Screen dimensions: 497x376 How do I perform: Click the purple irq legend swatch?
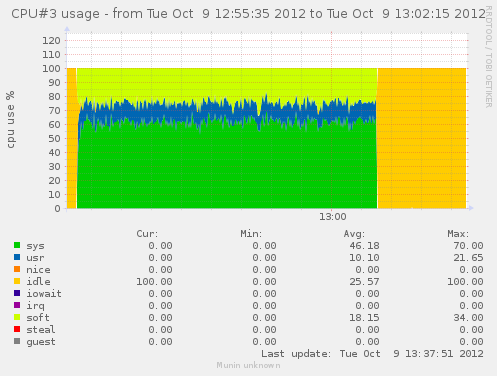pos(17,305)
